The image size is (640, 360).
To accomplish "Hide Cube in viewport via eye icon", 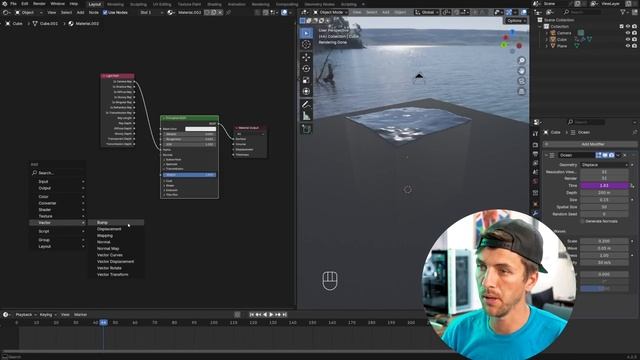I will [x=628, y=40].
